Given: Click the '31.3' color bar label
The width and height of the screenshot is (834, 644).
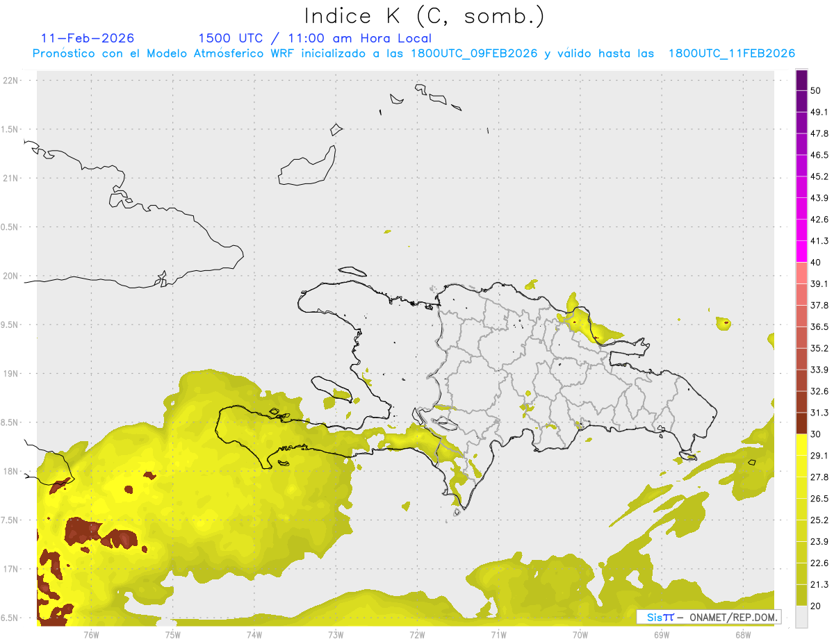Looking at the screenshot, I should click(820, 413).
